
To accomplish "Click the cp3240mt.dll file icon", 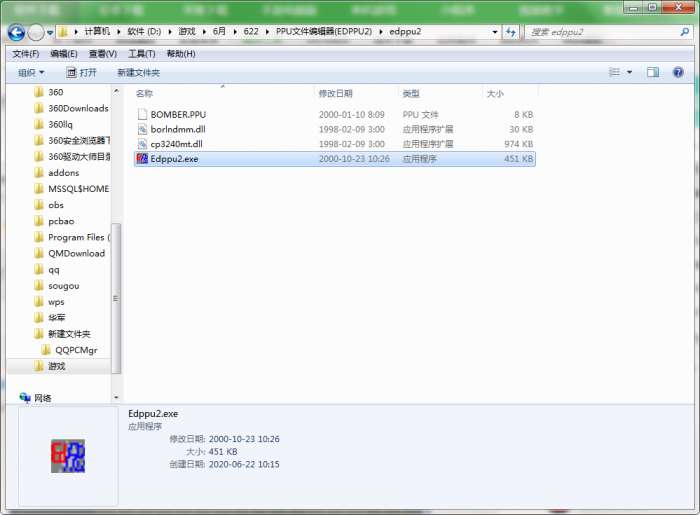I will pyautogui.click(x=142, y=144).
